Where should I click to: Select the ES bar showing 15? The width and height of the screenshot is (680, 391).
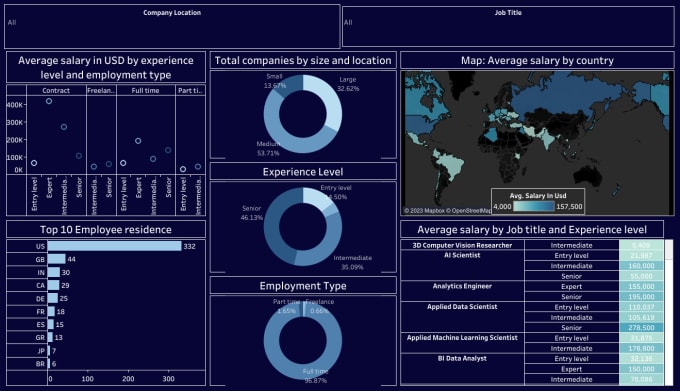(51, 324)
